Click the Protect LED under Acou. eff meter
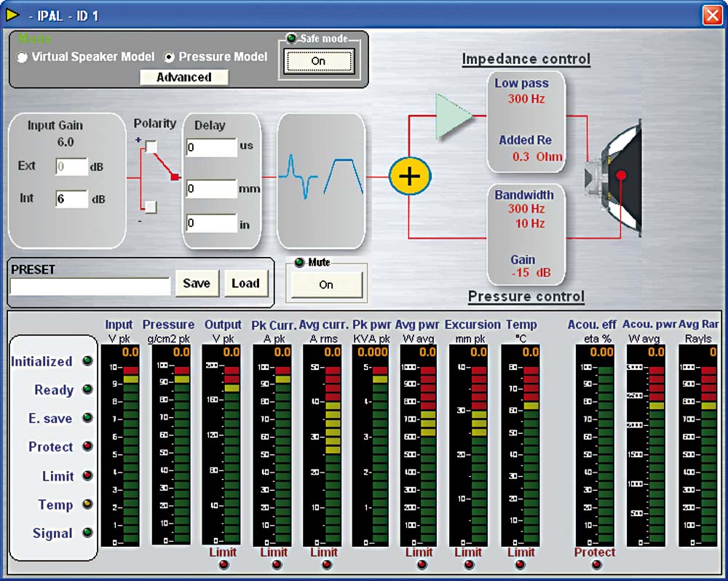 click(x=597, y=565)
